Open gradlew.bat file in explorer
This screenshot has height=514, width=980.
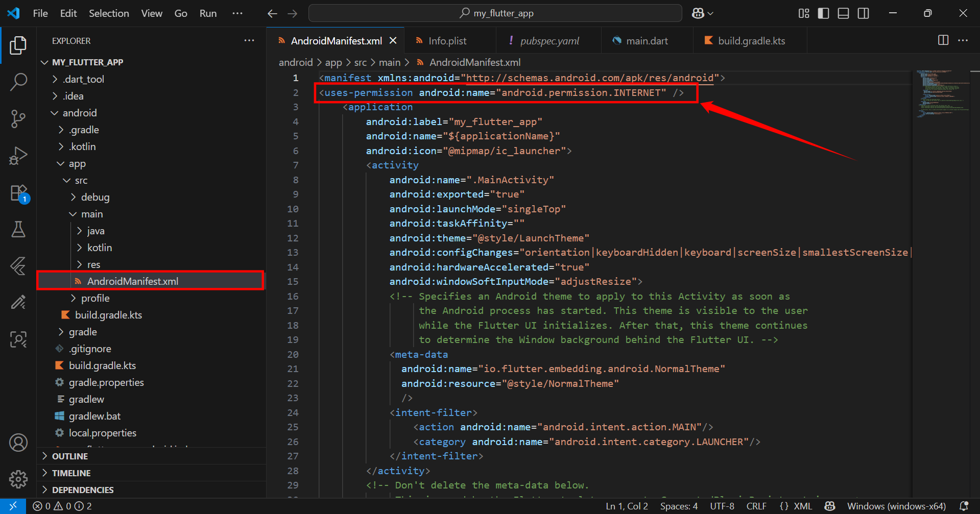point(152,416)
